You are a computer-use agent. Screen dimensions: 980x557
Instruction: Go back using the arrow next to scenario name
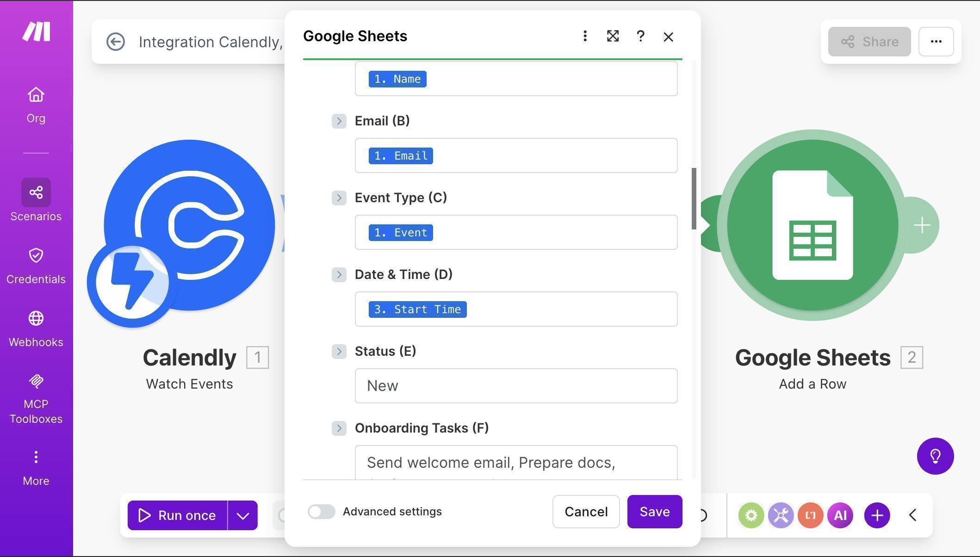click(116, 42)
